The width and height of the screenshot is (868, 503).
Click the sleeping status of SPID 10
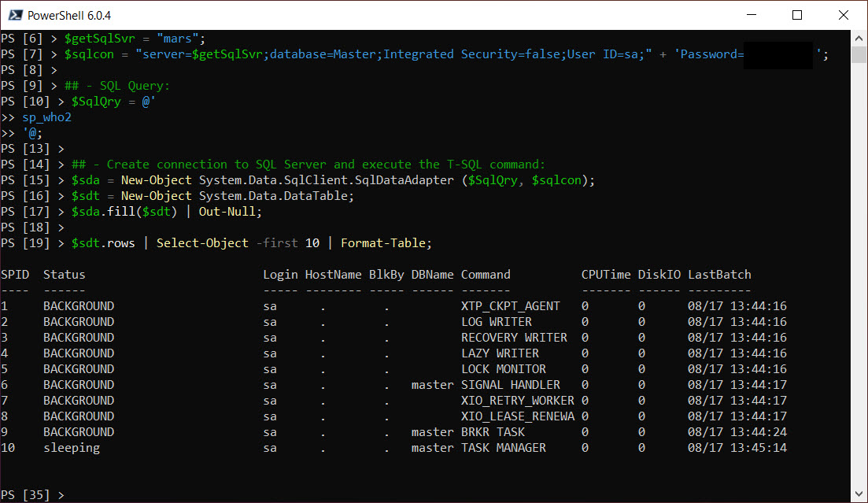72,447
